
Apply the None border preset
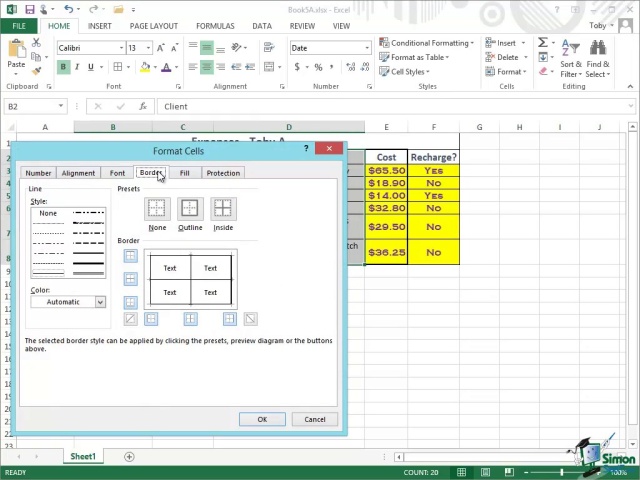click(x=157, y=208)
